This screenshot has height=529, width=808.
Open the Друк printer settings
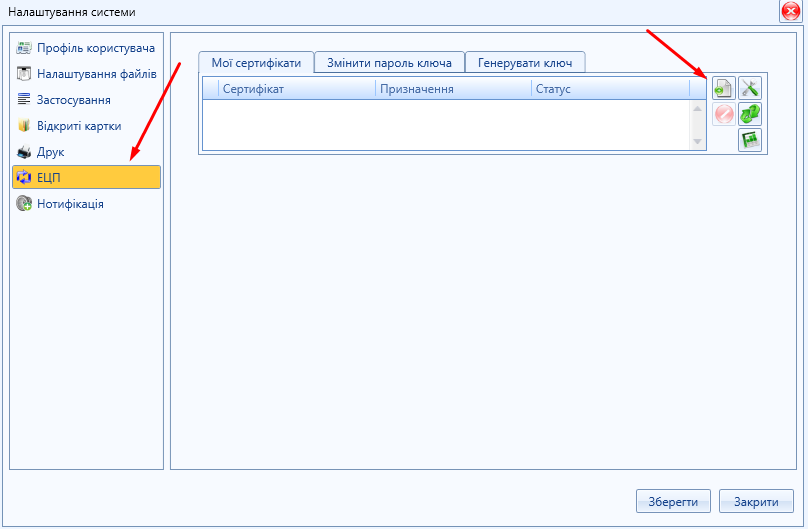[x=50, y=152]
